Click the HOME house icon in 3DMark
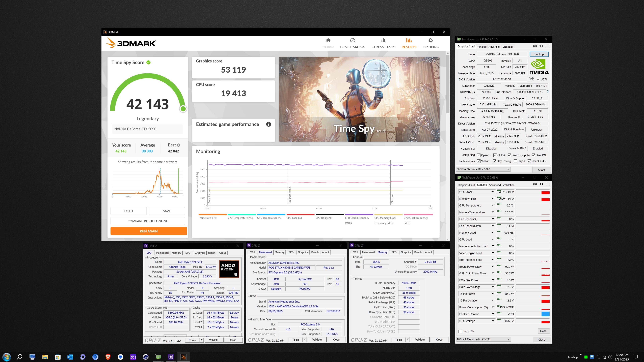This screenshot has height=362, width=644. tap(328, 40)
